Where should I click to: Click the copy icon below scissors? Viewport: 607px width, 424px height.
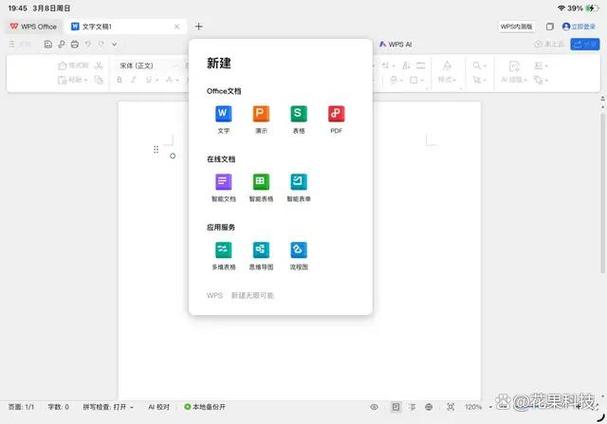coord(99,80)
